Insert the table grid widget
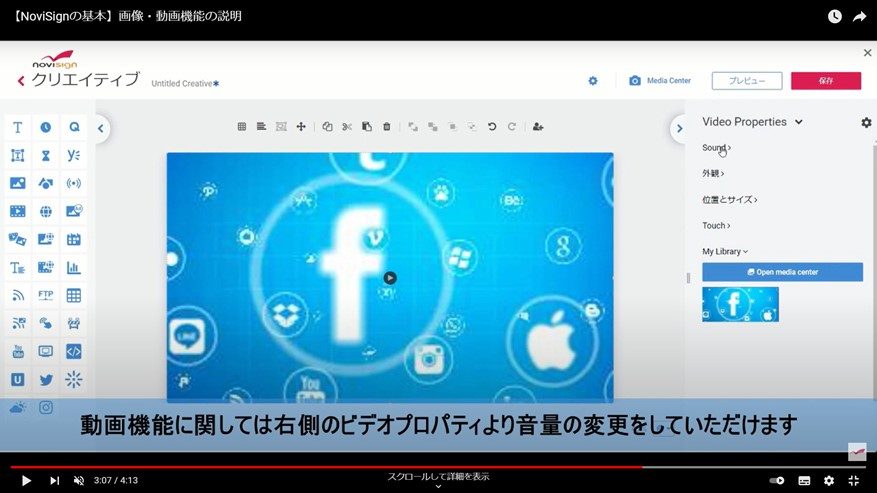Screen dimensions: 877x493 click(x=74, y=295)
